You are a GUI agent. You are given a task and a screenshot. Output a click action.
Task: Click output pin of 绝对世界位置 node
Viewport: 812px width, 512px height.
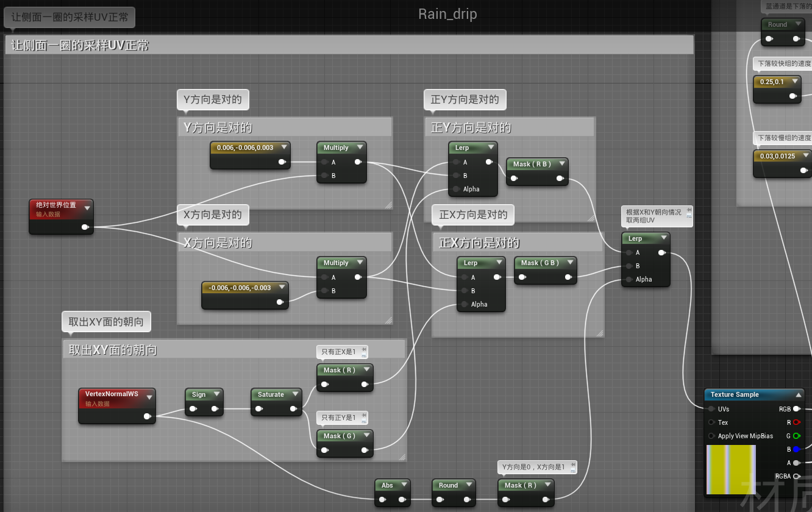pos(85,227)
